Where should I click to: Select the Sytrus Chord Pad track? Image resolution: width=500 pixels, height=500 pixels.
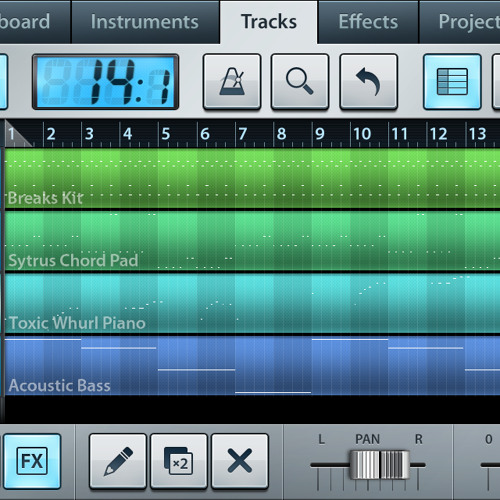click(252, 241)
